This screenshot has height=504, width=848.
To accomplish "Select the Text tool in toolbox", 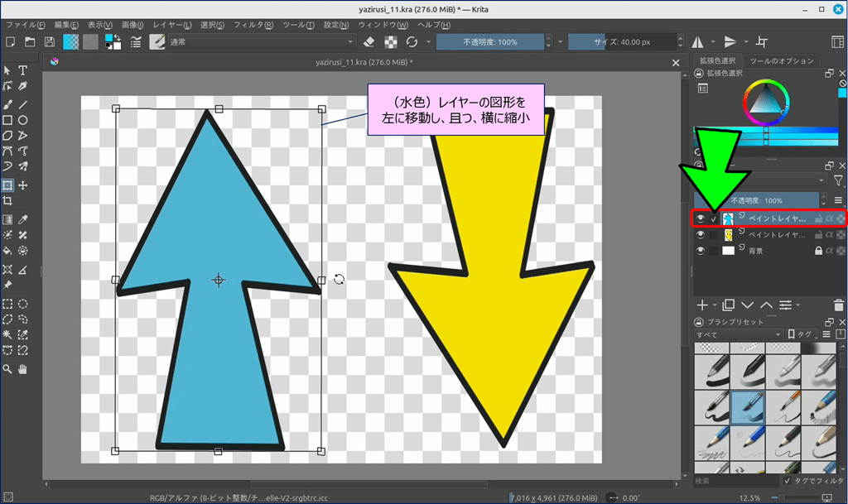I will pos(23,70).
